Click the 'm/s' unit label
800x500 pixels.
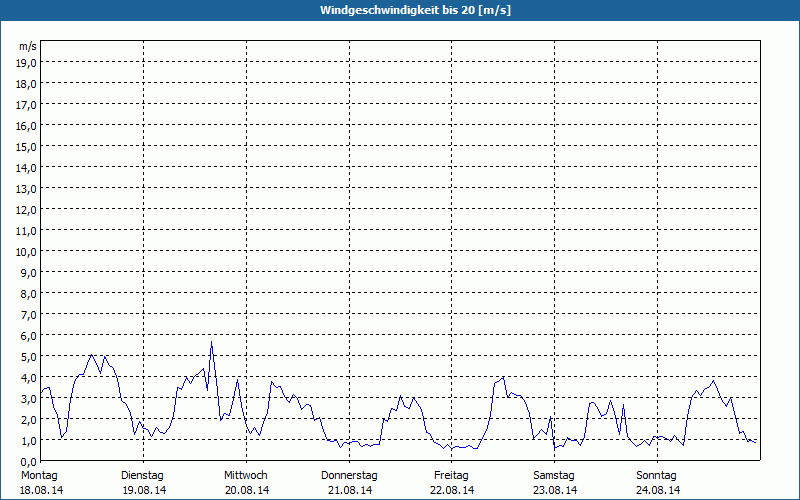(28, 46)
